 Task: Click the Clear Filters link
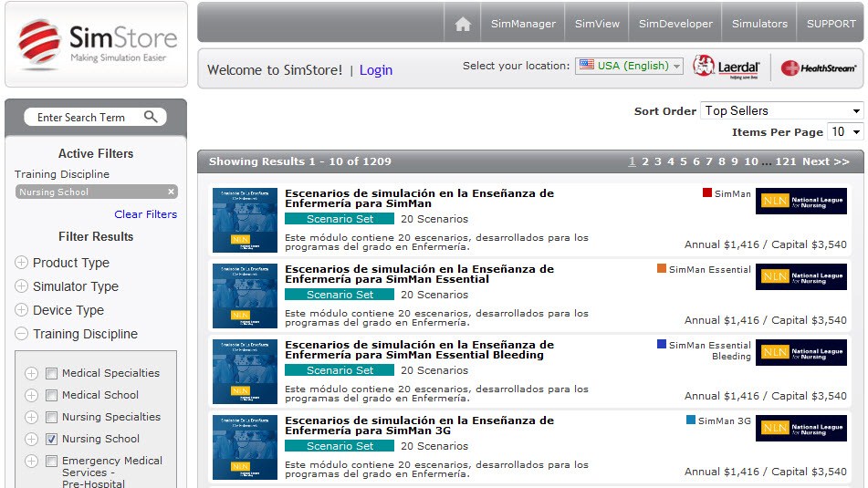(x=146, y=214)
